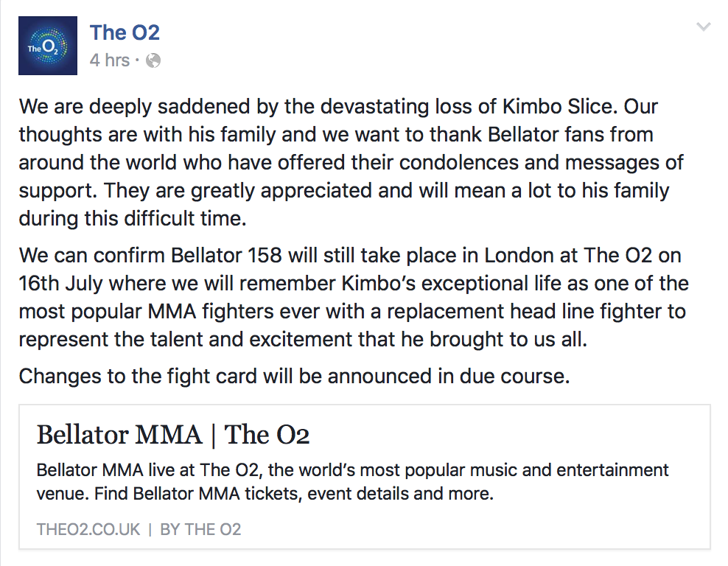Click the globe public audience icon
This screenshot has width=728, height=566.
pyautogui.click(x=153, y=61)
